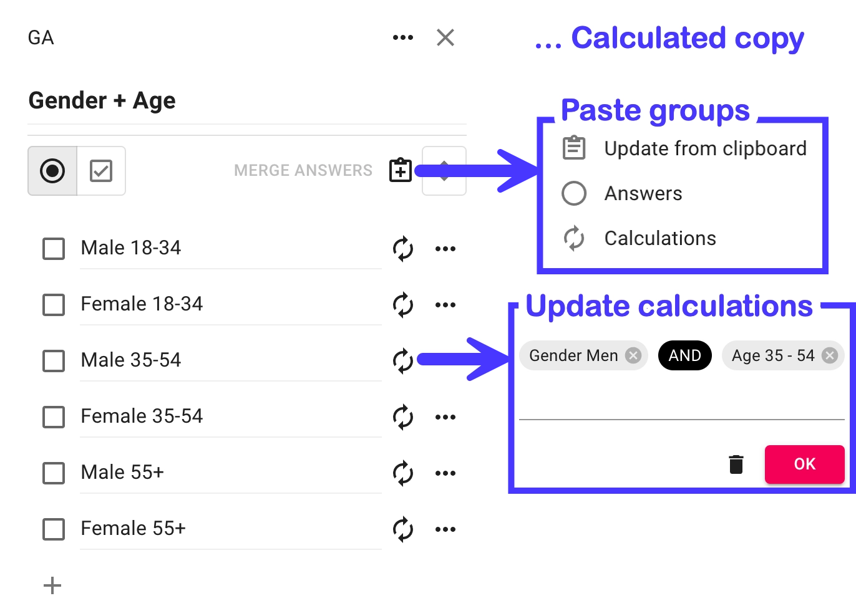
Task: Click the plus icon to add answer
Action: 52,585
